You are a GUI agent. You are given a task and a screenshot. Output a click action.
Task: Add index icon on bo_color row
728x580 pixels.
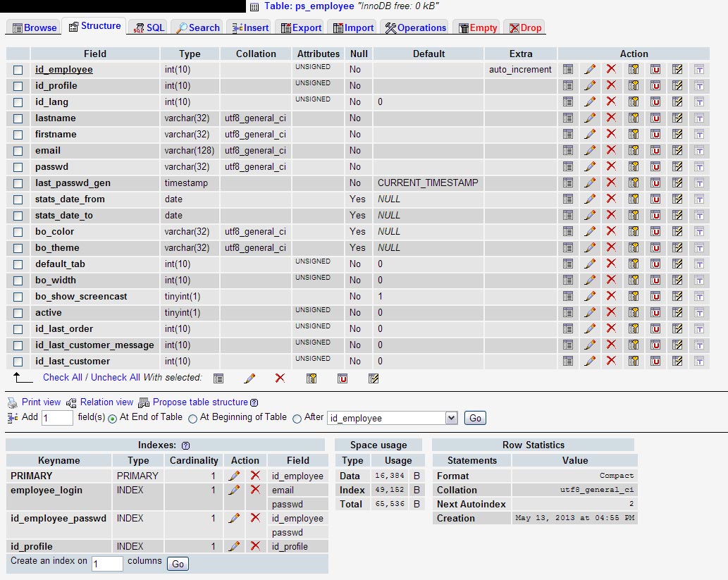point(677,231)
